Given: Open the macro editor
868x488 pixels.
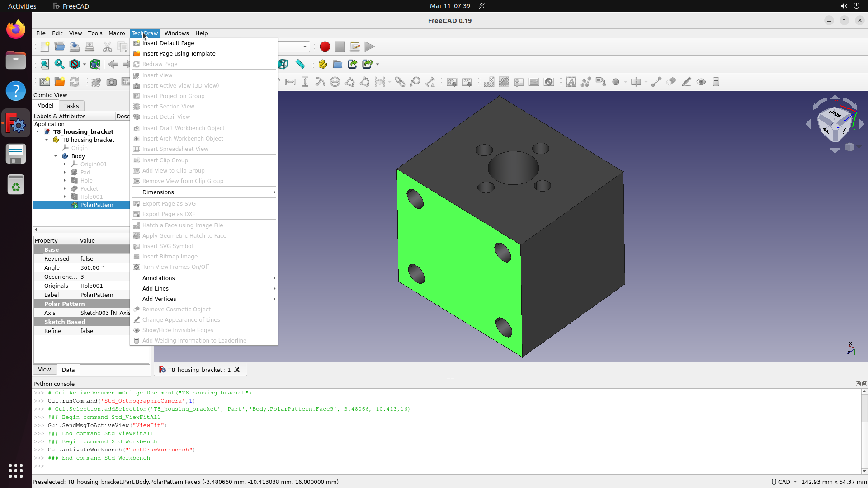Looking at the screenshot, I should pos(355,47).
